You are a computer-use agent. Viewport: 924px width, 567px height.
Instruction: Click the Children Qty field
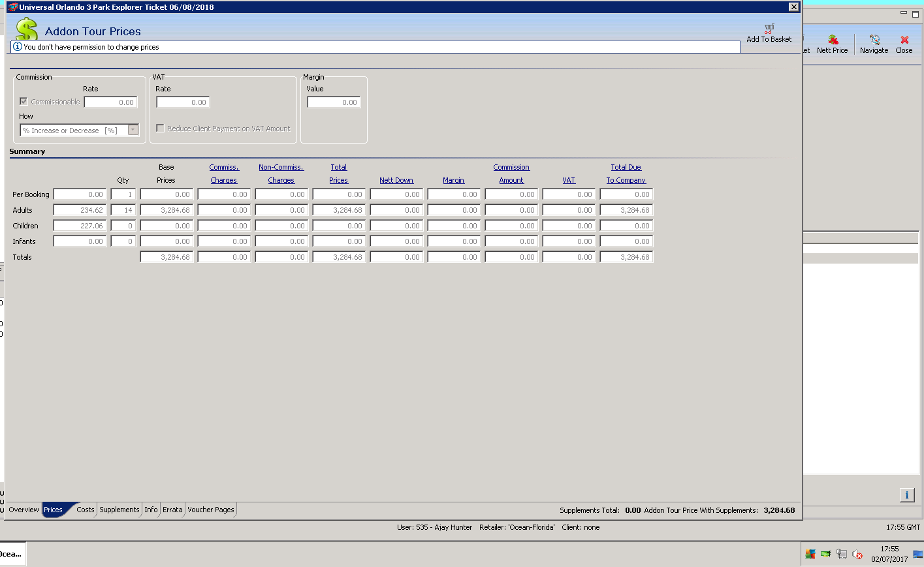tap(123, 226)
